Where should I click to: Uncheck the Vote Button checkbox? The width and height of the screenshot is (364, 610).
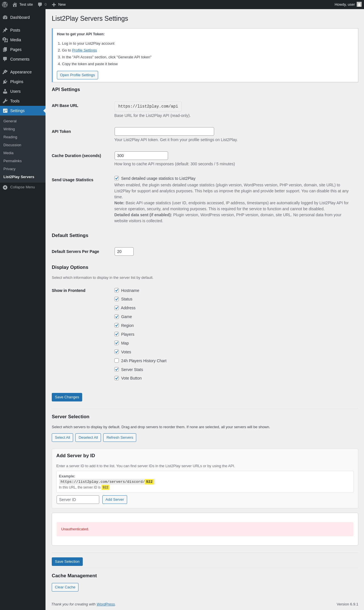[x=117, y=378]
